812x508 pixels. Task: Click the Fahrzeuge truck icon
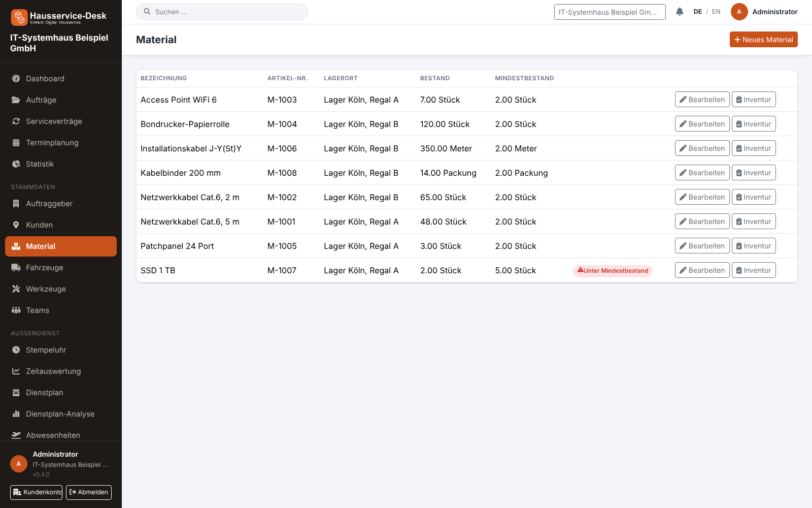pos(16,268)
